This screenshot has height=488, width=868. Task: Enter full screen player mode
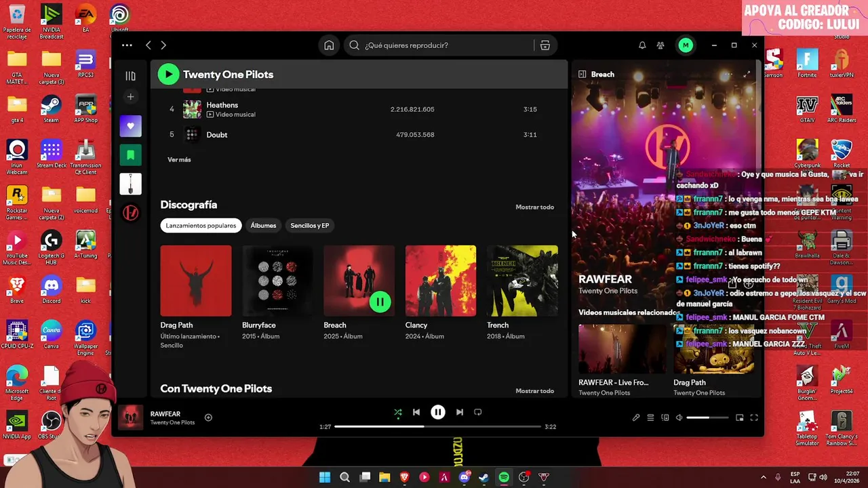tap(753, 418)
